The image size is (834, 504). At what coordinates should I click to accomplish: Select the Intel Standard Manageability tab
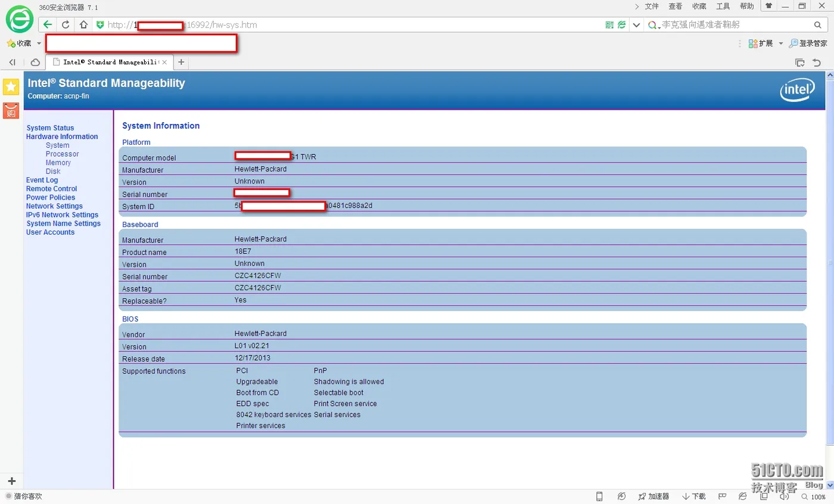tap(110, 62)
